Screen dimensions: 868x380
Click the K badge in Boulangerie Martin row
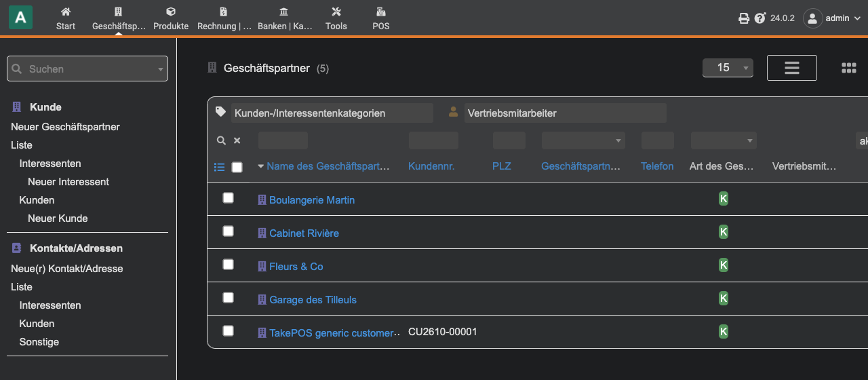(x=724, y=198)
